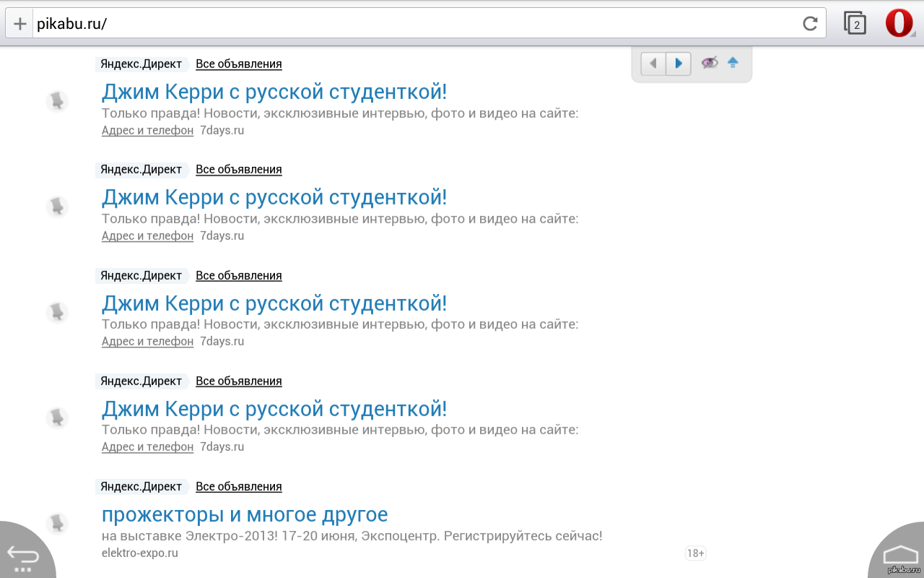Open the Opera menu via the red logo
The width and height of the screenshot is (924, 578).
click(899, 23)
